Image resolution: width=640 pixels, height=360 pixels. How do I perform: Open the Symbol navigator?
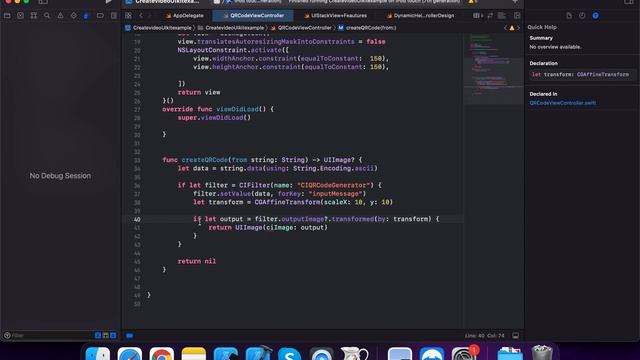pyautogui.click(x=34, y=16)
